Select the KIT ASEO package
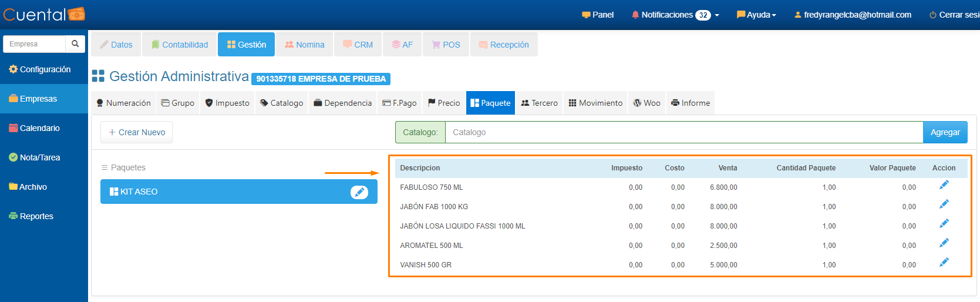Viewport: 980px width, 302px height. pos(223,192)
